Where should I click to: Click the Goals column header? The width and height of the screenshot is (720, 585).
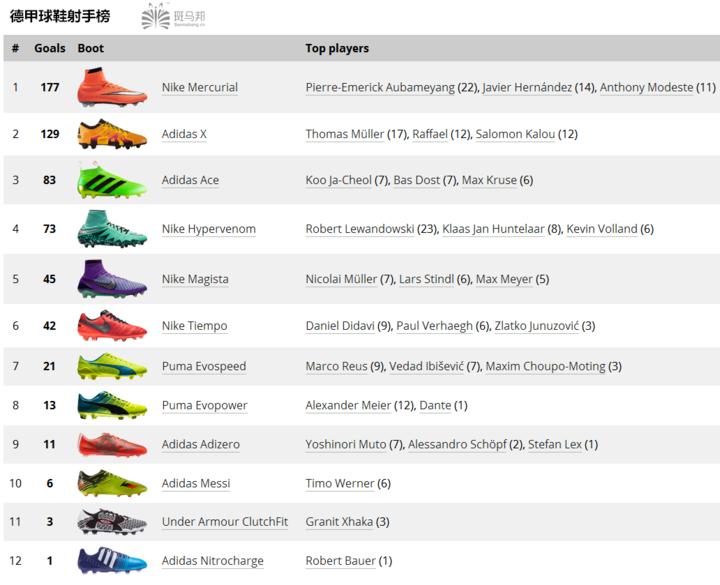click(x=50, y=48)
